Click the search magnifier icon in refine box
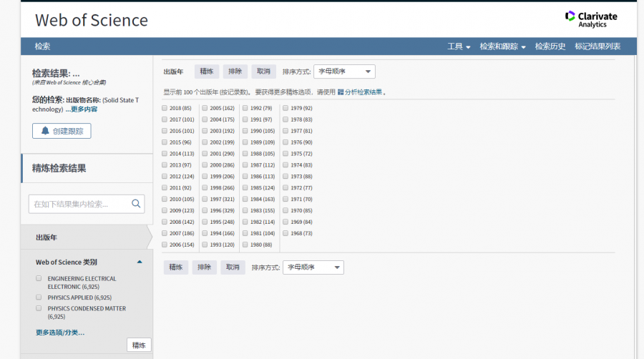Screen dimensions: 644x359 (136, 204)
